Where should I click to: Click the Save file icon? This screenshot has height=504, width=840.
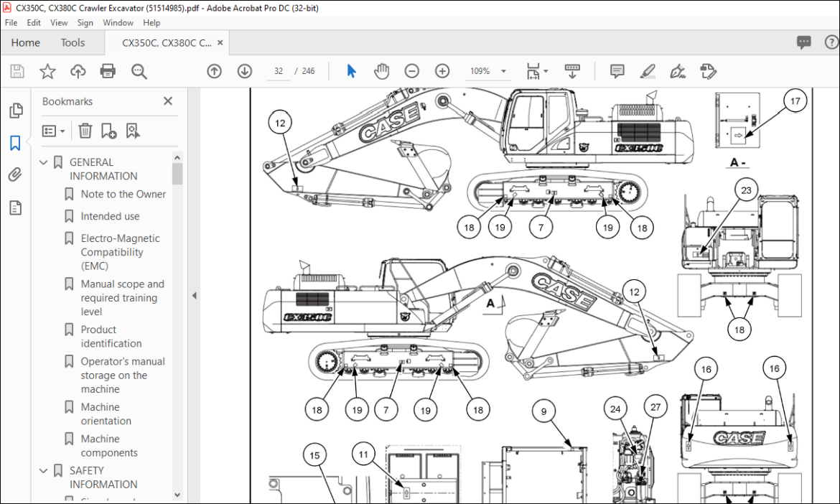pos(17,71)
